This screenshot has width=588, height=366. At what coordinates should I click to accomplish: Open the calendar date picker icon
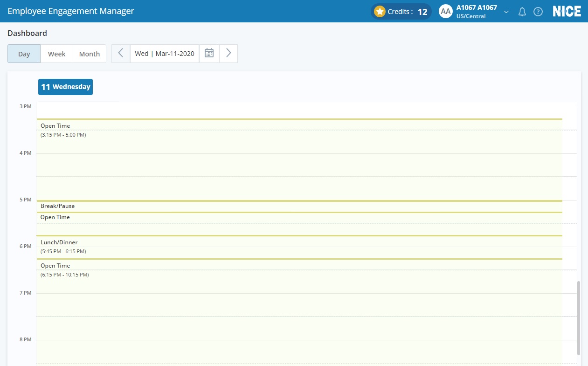click(x=209, y=53)
